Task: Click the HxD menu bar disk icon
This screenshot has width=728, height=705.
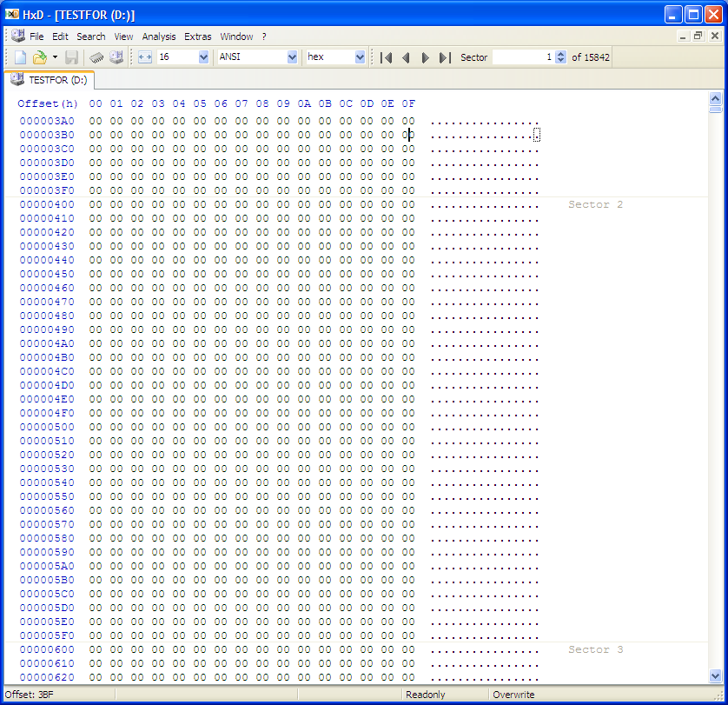Action: pyautogui.click(x=18, y=36)
